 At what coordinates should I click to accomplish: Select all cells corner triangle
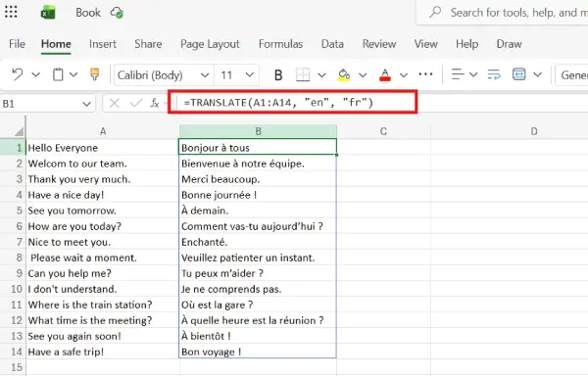point(19,131)
